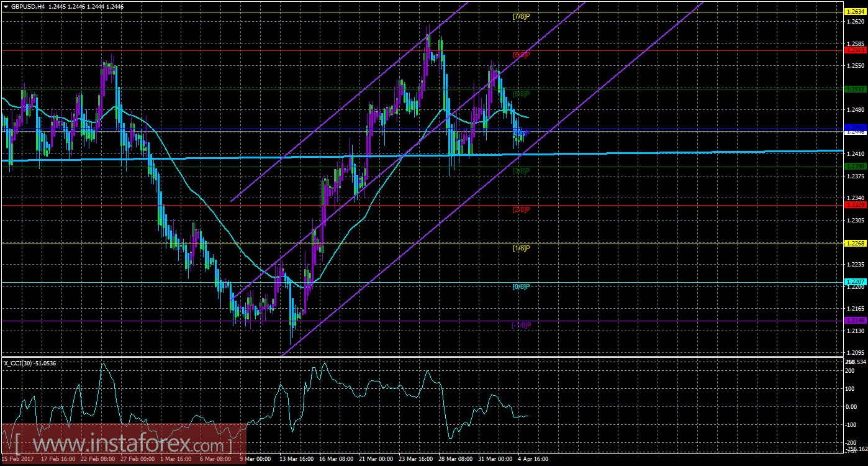
Task: Open the chart symbol dropdown triangle
Action: coord(6,6)
